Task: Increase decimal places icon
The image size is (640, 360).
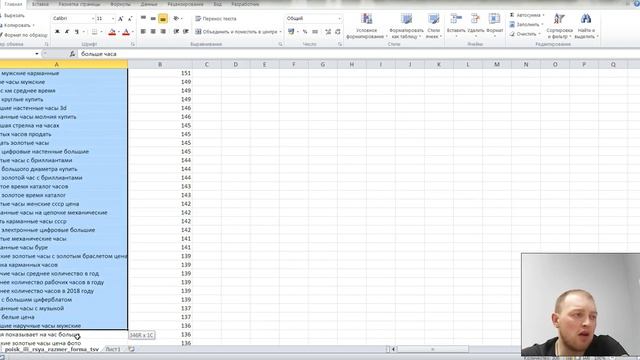Action: coord(328,31)
